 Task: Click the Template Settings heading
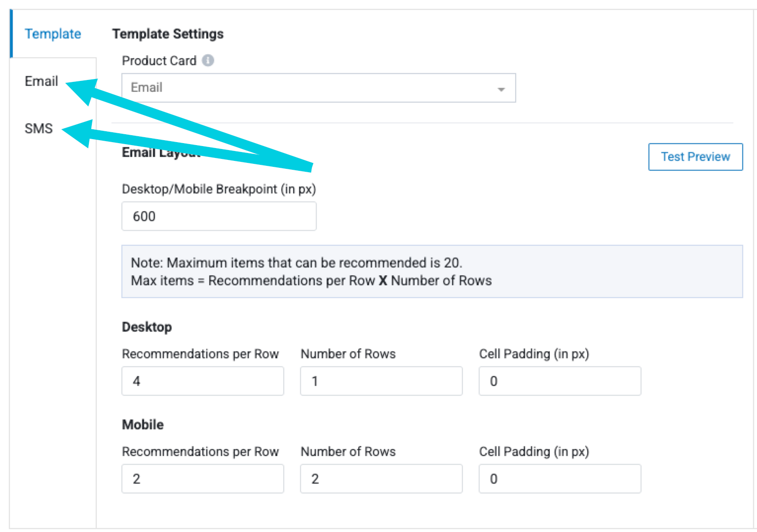168,34
